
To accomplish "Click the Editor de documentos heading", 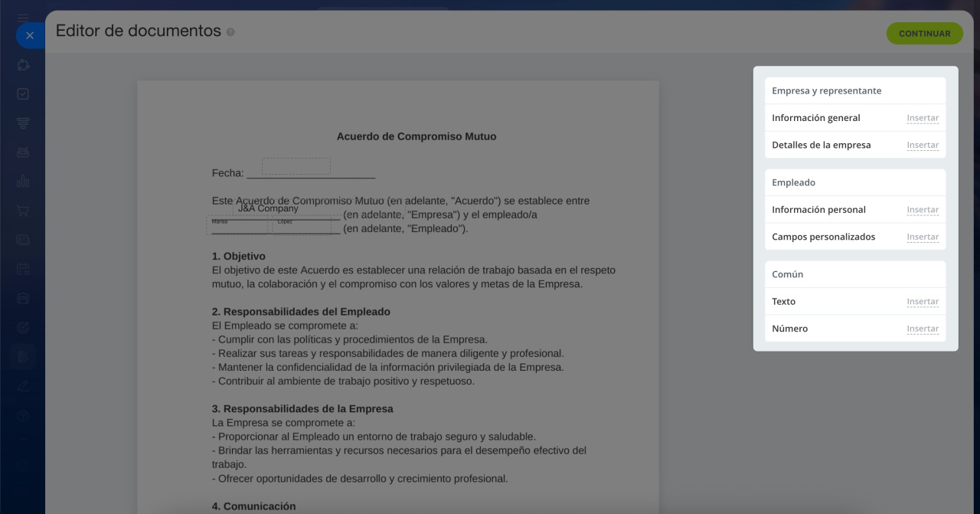I will (139, 31).
